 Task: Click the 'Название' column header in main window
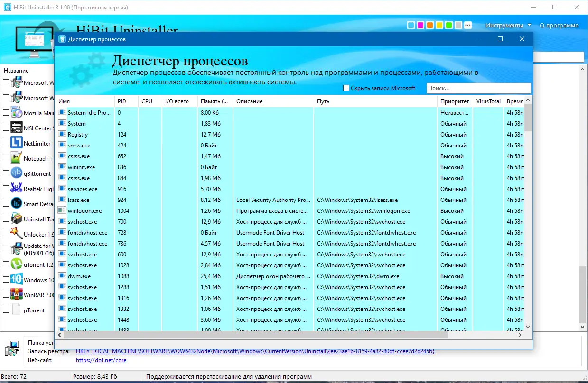click(x=16, y=70)
